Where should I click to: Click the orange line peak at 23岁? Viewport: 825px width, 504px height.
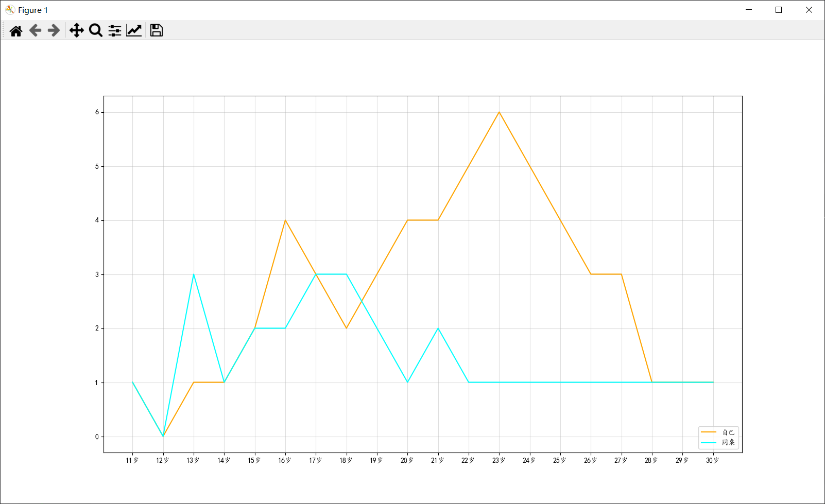pos(499,112)
